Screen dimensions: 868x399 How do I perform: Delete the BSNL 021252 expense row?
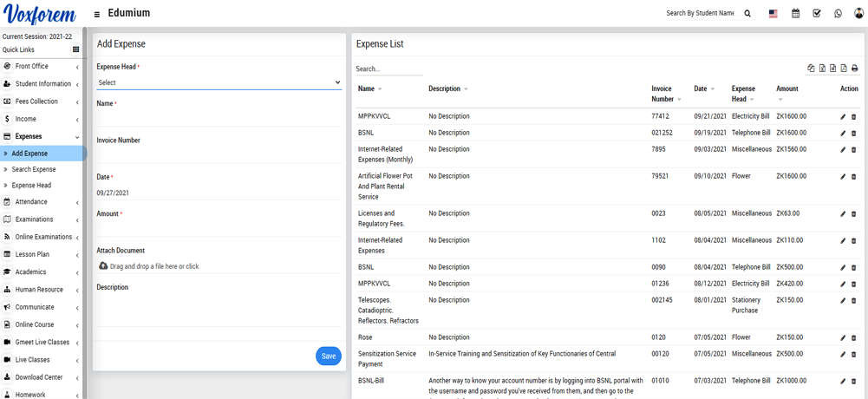coord(853,134)
